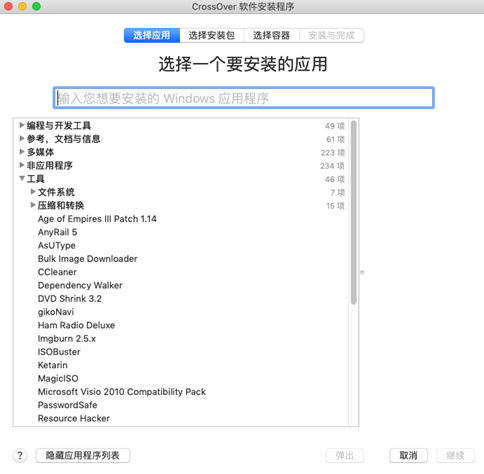Image resolution: width=484 pixels, height=474 pixels.
Task: Click the 压缩和转换 folder label
Action: click(61, 206)
